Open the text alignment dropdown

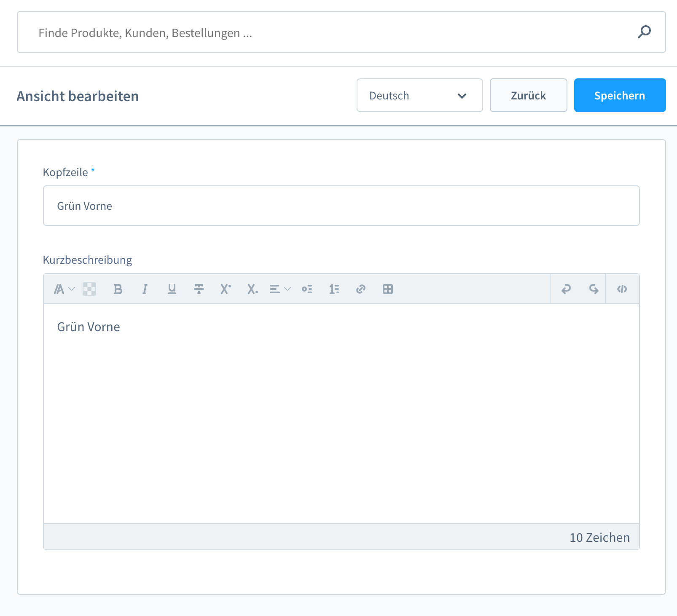(x=280, y=289)
